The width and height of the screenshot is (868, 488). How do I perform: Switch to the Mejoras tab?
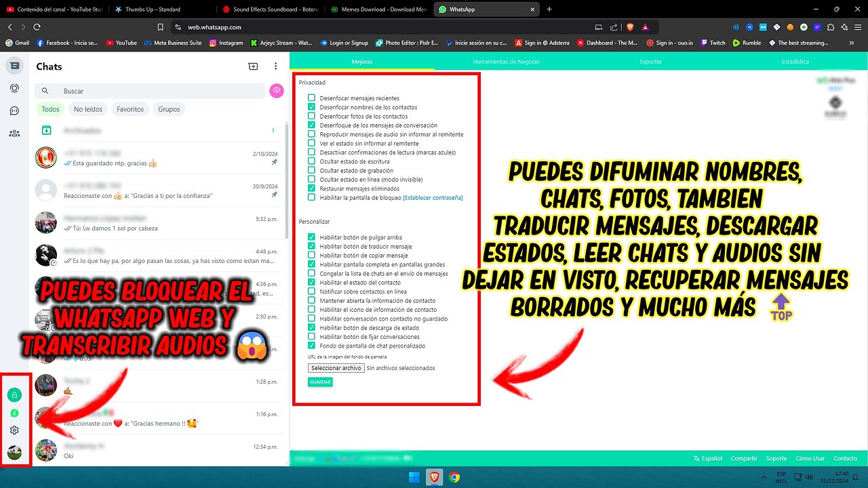click(362, 61)
